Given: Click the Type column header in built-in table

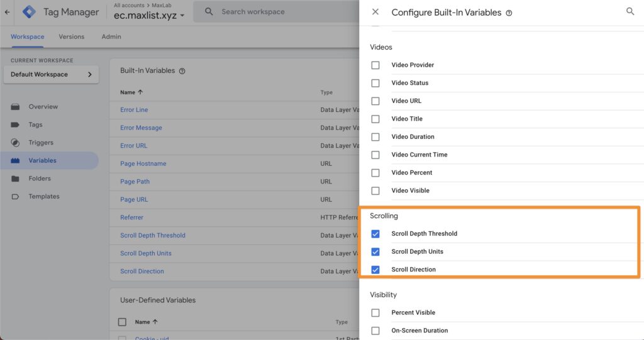Looking at the screenshot, I should 326,92.
